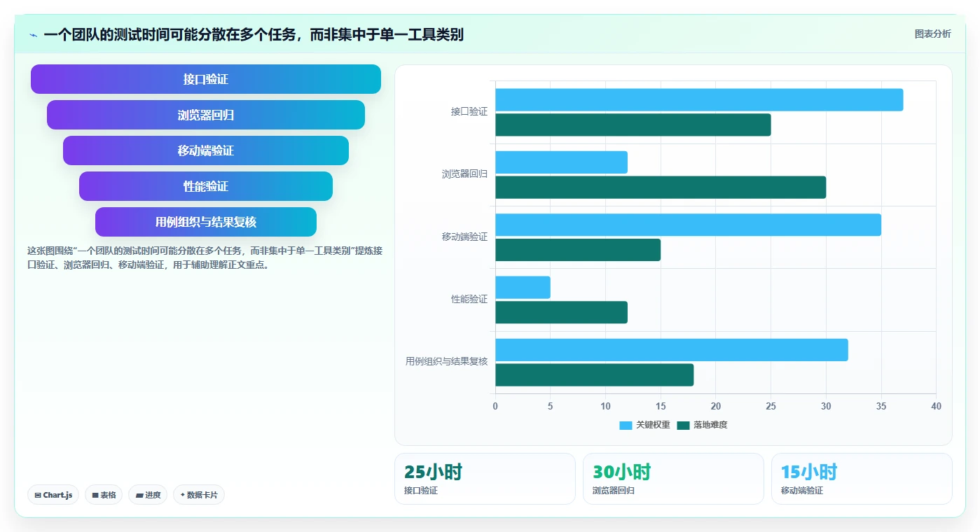Click the x-axis tick label 0
The image size is (980, 532).
495,407
